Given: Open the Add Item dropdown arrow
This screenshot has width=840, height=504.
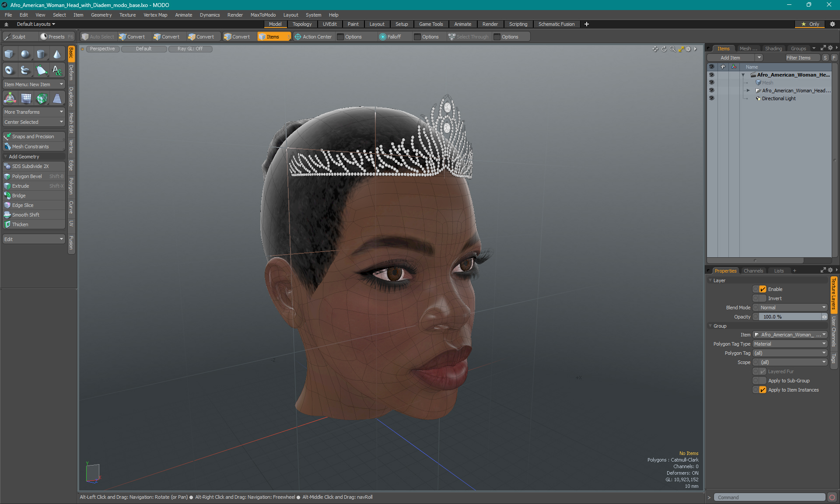Looking at the screenshot, I should click(x=759, y=58).
